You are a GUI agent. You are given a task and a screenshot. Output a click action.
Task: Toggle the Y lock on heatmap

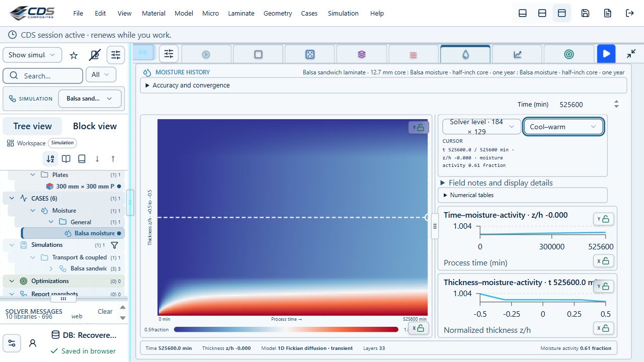(418, 128)
